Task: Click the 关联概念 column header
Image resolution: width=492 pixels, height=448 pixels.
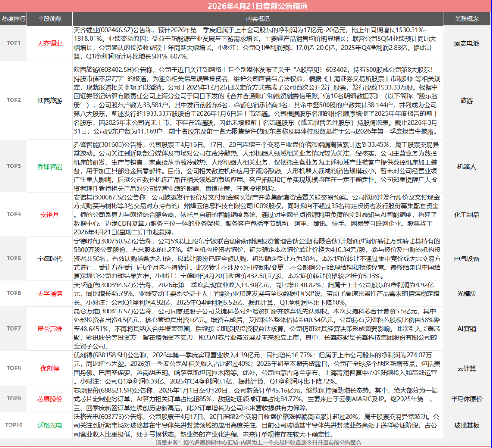Action: (x=466, y=19)
